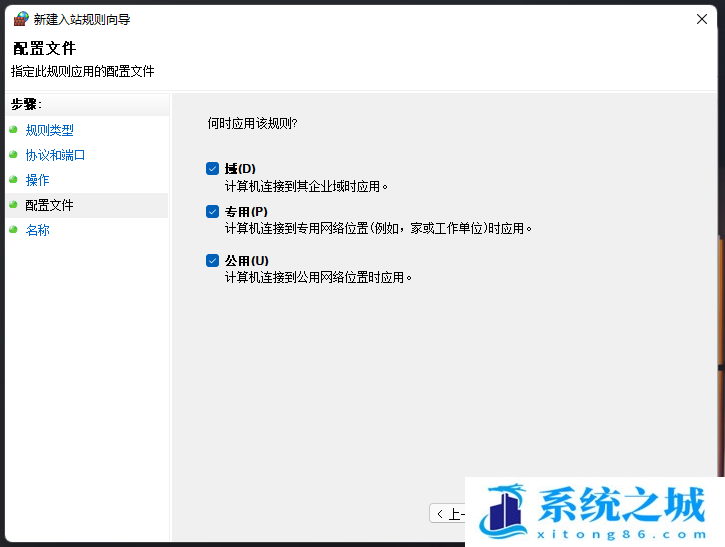Click subtitle 指定此规则应用的配置文件
Image resolution: width=725 pixels, height=547 pixels.
pyautogui.click(x=83, y=71)
